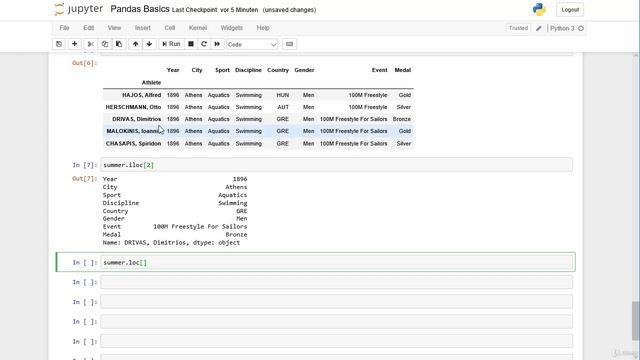This screenshot has height=360, width=640.
Task: Cut selected cells with scissors icon
Action: pos(91,44)
